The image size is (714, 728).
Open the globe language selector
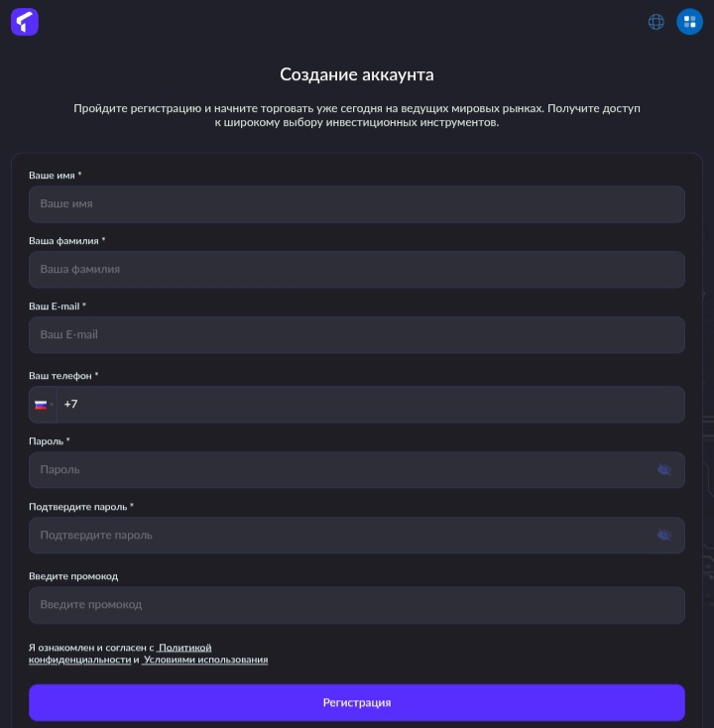coord(655,22)
